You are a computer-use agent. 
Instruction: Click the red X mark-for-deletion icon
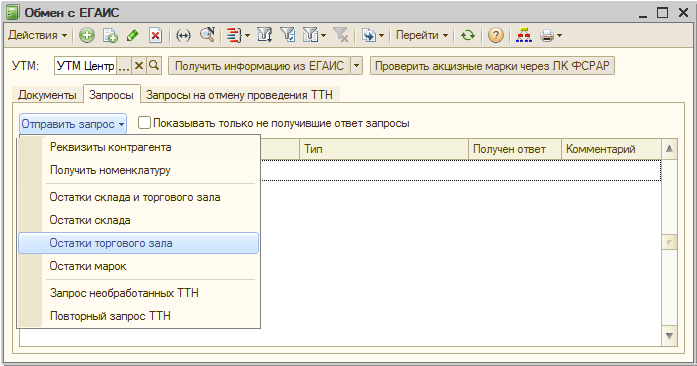[x=155, y=35]
